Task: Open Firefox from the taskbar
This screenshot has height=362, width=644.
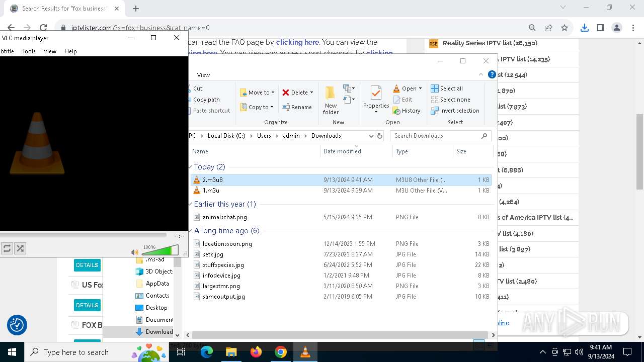Action: click(256, 352)
